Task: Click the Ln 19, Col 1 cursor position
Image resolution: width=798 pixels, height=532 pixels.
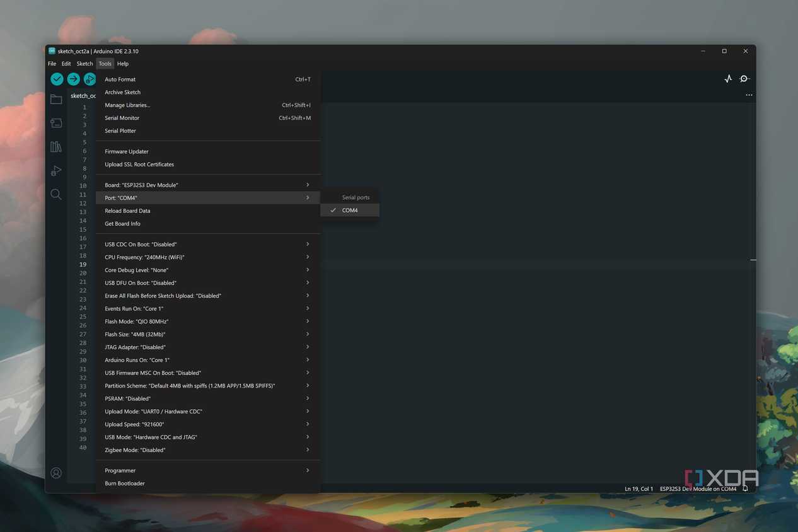Action: click(639, 489)
